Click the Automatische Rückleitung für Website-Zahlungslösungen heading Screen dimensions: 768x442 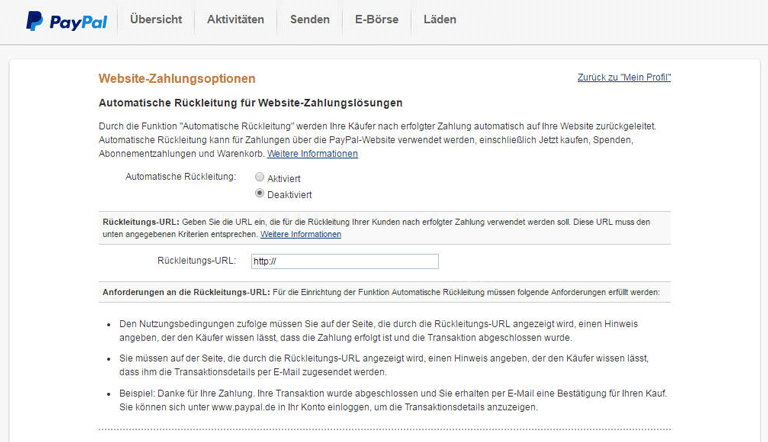[x=250, y=103]
